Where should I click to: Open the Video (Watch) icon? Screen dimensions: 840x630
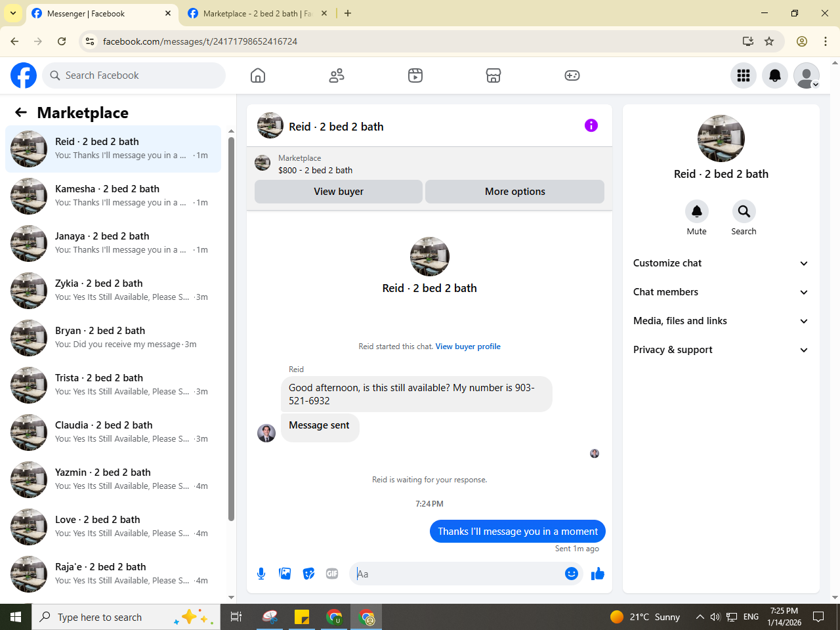415,75
